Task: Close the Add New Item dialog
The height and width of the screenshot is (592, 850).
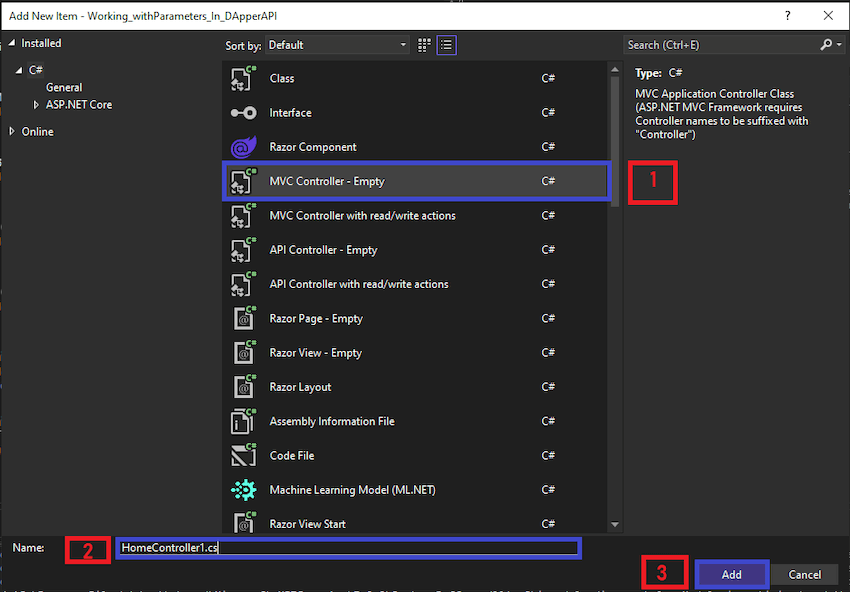Action: pyautogui.click(x=828, y=16)
